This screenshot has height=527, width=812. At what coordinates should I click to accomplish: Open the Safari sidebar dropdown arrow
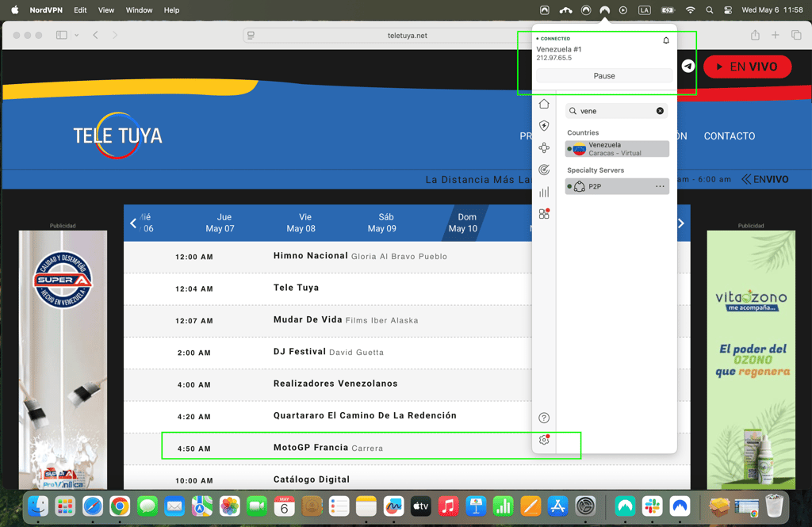pos(77,35)
